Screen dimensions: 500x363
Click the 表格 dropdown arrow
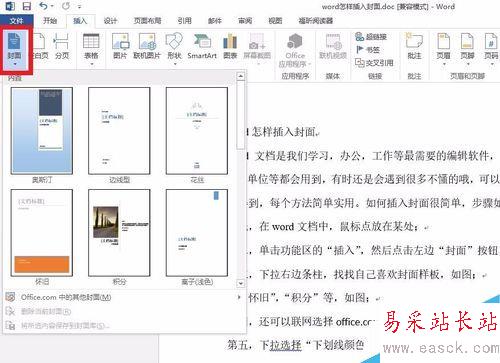click(91, 64)
